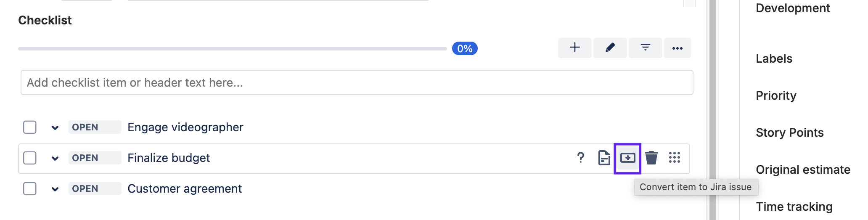
Task: Select the Story Points field label
Action: pos(789,133)
